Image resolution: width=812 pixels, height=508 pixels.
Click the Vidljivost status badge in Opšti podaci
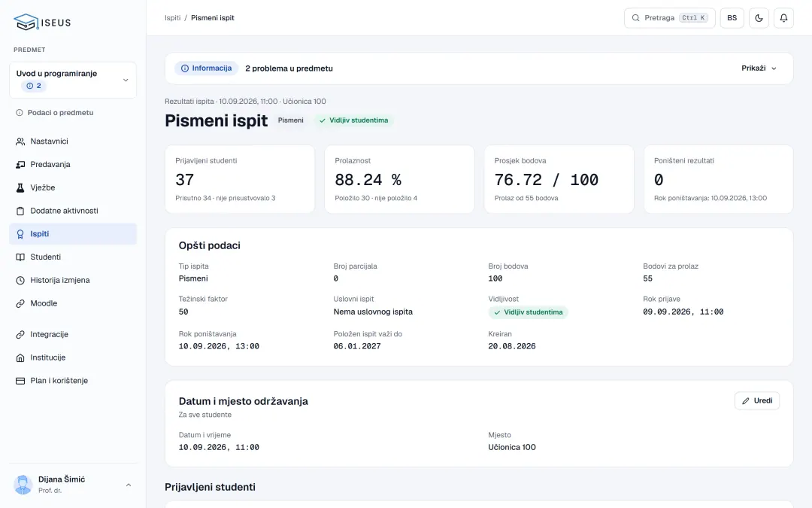529,312
